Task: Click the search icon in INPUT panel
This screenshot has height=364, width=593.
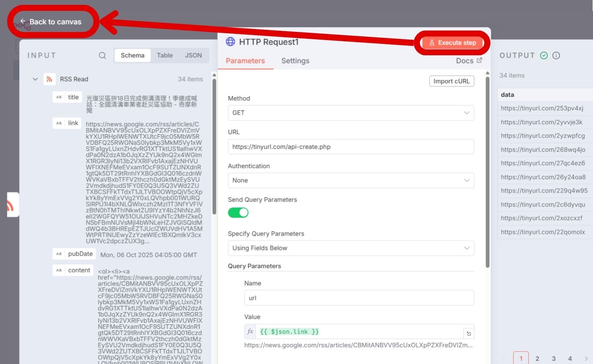Action: coord(102,56)
